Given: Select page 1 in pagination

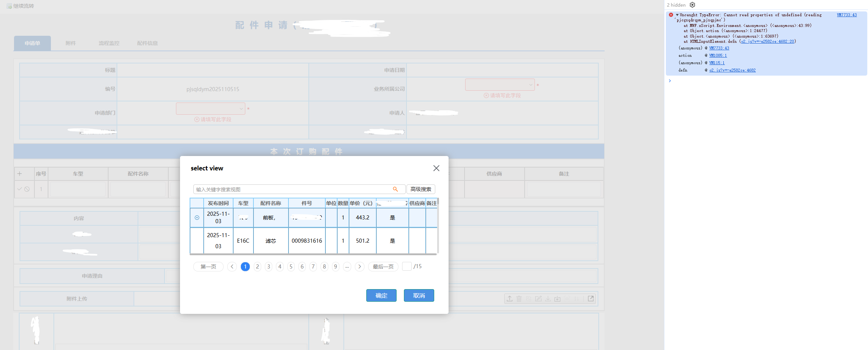Looking at the screenshot, I should [x=245, y=267].
